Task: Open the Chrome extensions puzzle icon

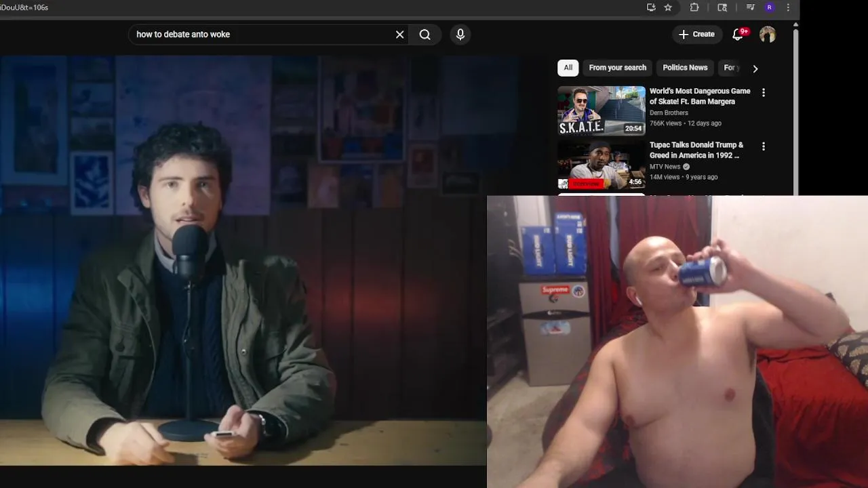Action: coord(694,7)
